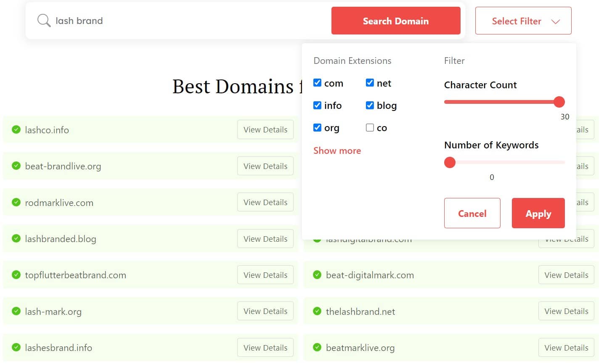The image size is (604, 364).
Task: Apply the selected filters
Action: (x=538, y=213)
